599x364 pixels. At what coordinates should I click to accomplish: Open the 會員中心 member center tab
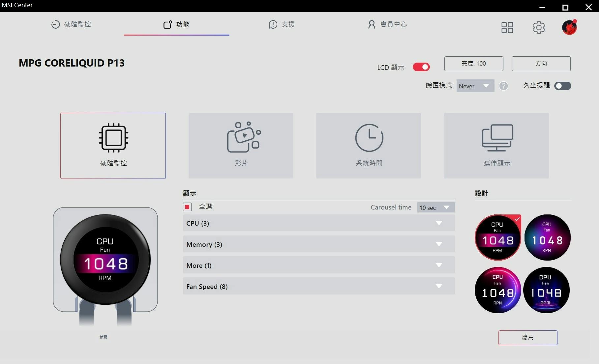pyautogui.click(x=387, y=24)
